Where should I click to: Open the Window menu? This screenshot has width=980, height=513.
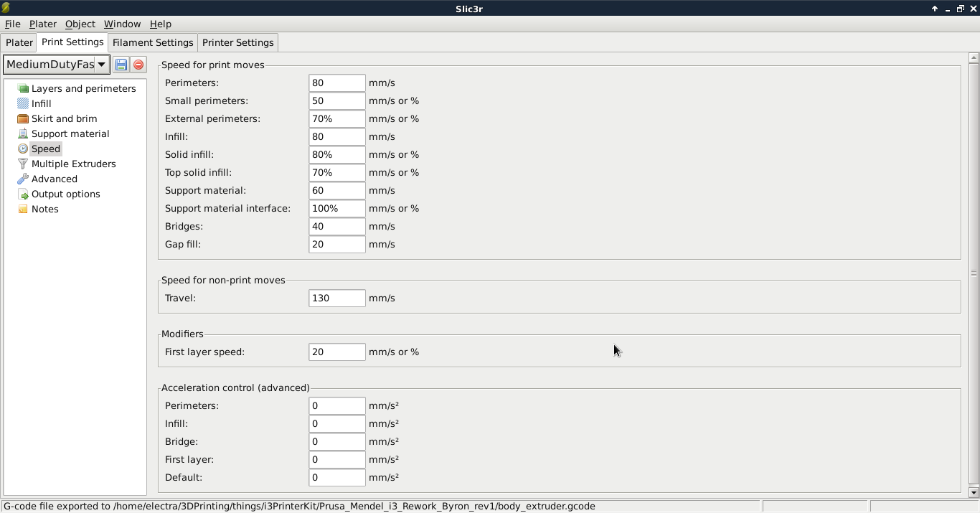pyautogui.click(x=122, y=24)
